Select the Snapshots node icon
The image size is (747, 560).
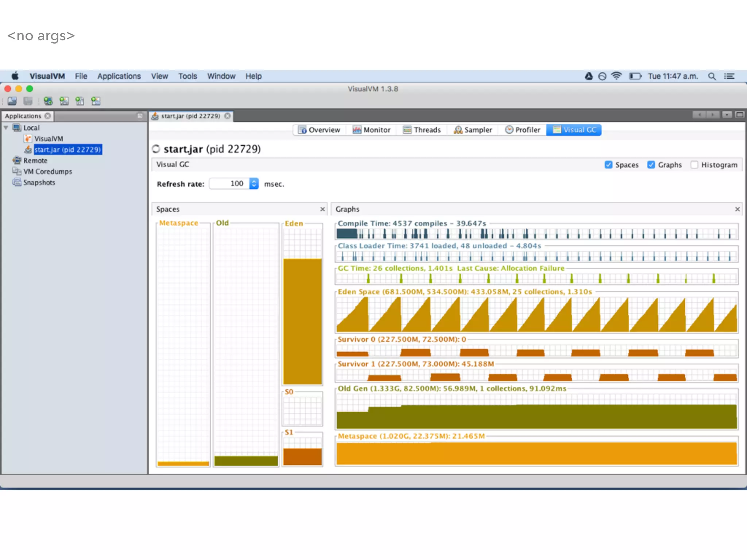pyautogui.click(x=17, y=182)
